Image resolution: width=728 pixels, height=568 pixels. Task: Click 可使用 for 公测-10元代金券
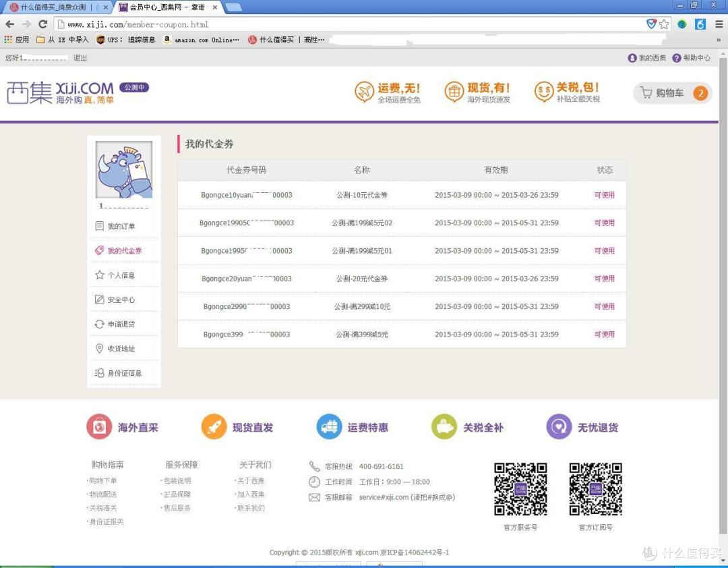(x=605, y=195)
